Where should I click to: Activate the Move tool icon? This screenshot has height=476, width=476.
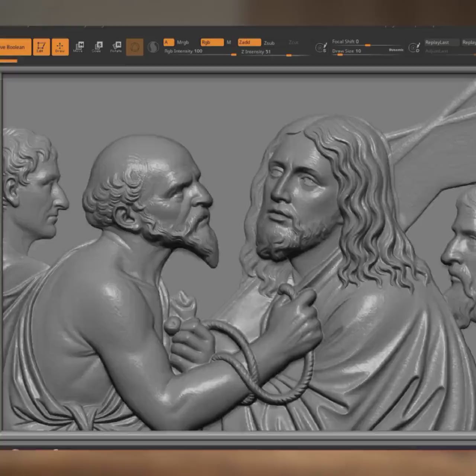(x=78, y=47)
